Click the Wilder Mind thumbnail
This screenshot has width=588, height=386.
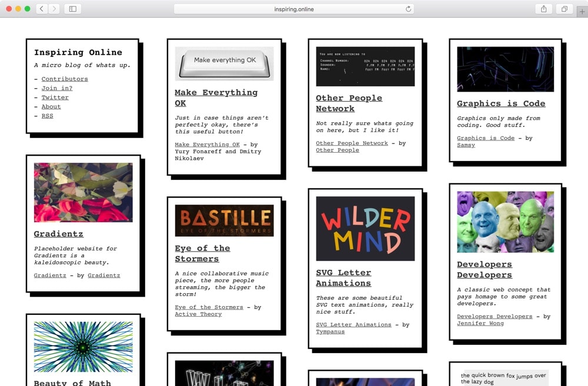coord(365,229)
